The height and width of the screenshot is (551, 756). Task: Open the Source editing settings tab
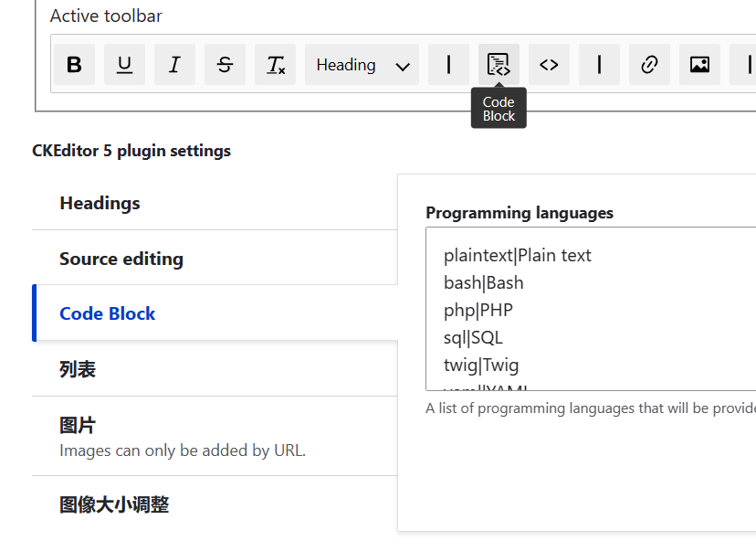(x=215, y=259)
